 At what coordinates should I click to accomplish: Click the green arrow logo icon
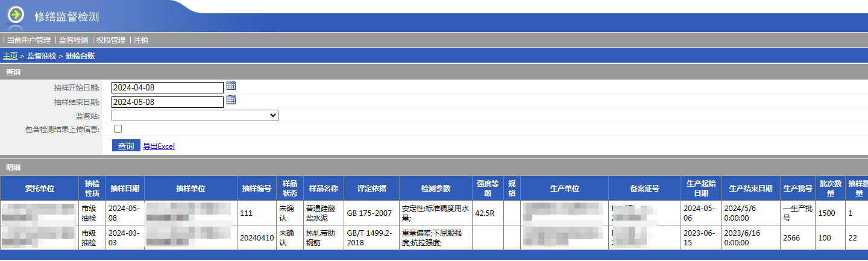16,14
